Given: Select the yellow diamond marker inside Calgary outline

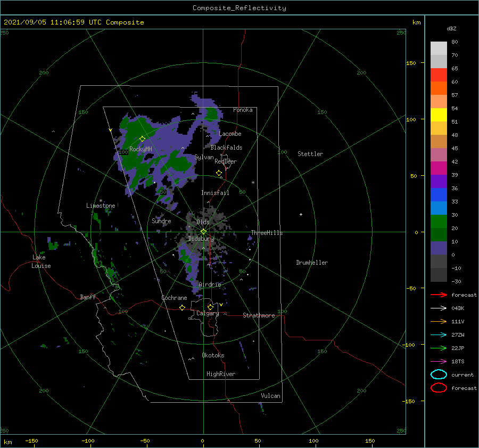Looking at the screenshot, I should tap(210, 307).
